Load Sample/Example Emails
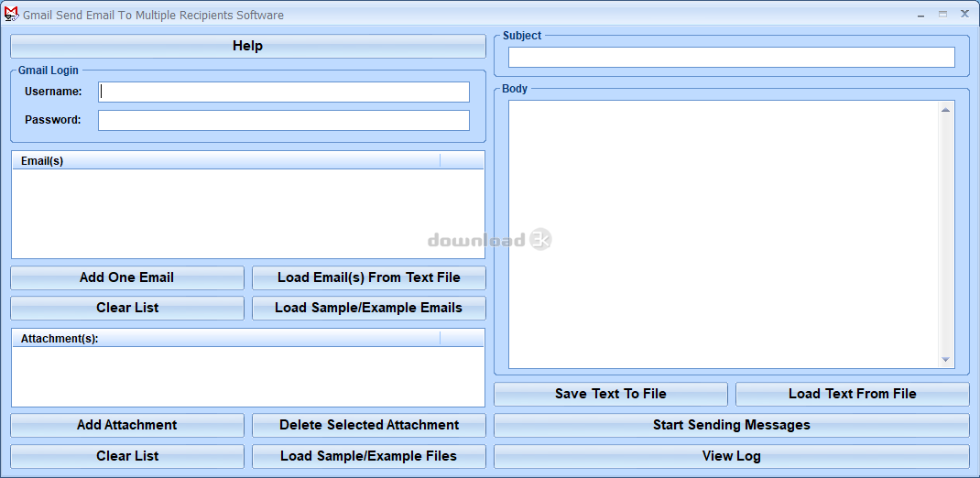The height and width of the screenshot is (478, 980). click(369, 308)
